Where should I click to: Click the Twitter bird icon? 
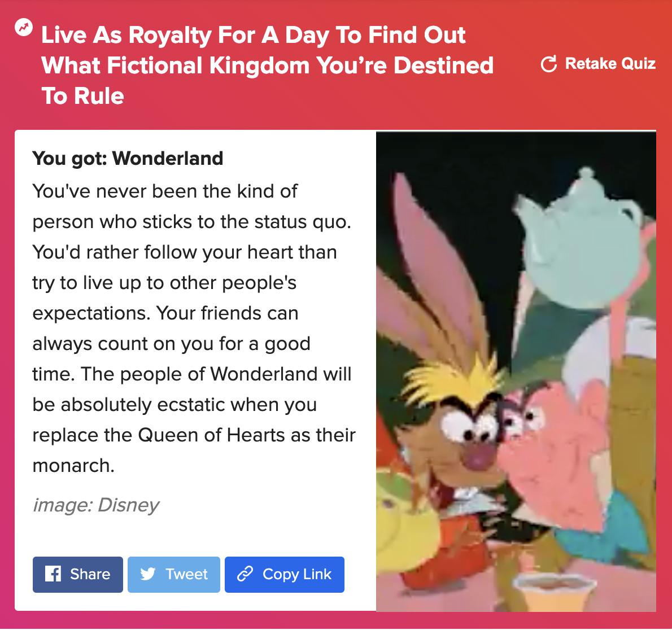coord(148,574)
